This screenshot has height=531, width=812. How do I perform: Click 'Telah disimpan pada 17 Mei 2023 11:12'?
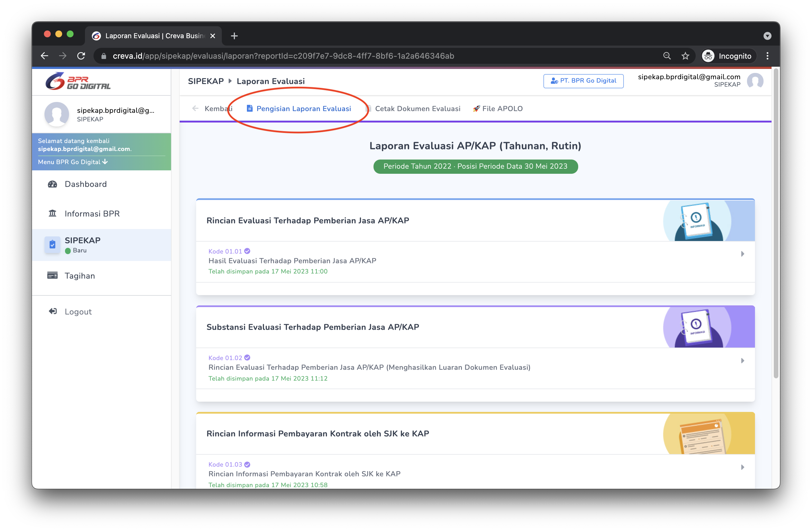[x=268, y=378]
